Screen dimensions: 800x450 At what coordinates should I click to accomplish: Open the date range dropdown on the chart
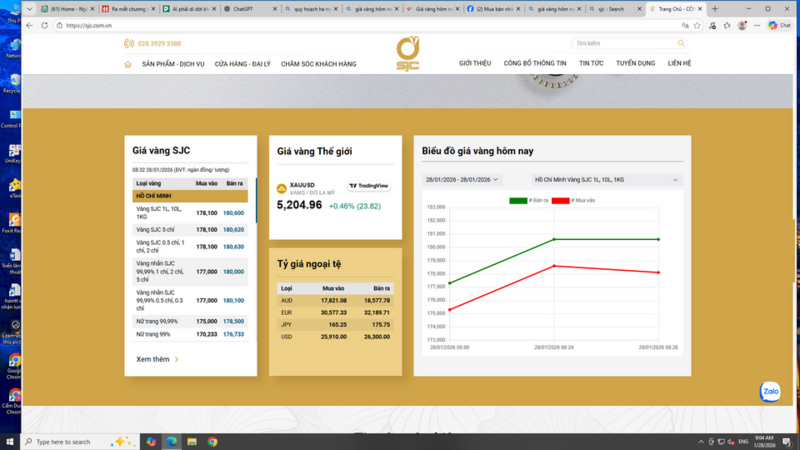click(x=463, y=180)
